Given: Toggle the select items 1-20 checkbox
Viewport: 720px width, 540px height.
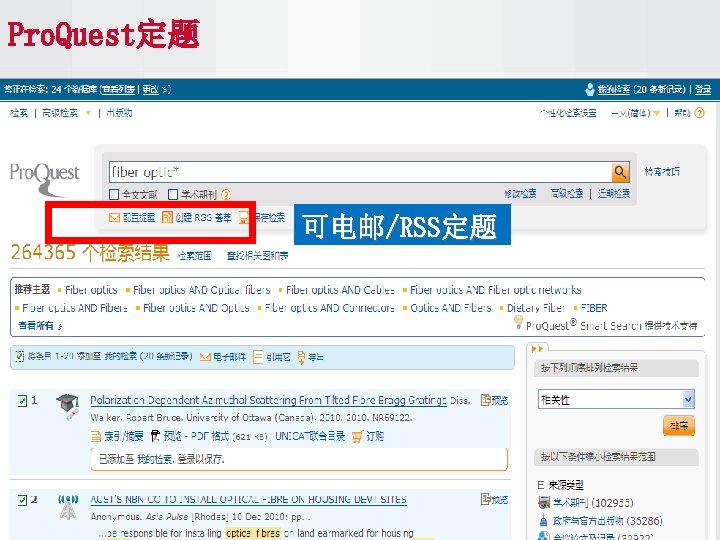Looking at the screenshot, I should 20,356.
